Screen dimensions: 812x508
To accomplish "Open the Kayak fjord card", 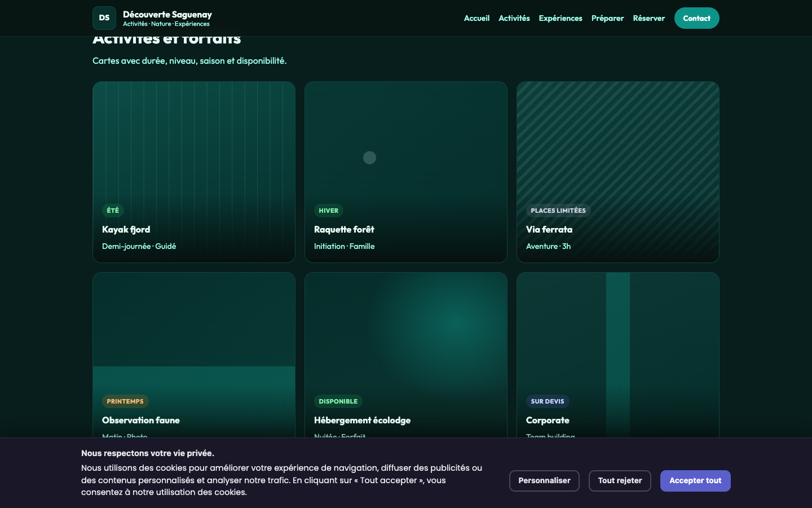I will 194,172.
